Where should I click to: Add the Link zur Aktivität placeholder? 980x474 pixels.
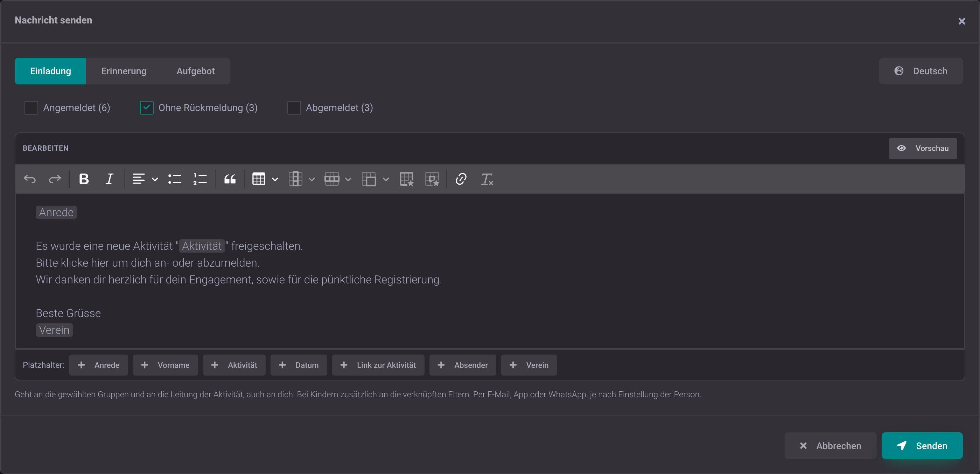click(x=378, y=365)
